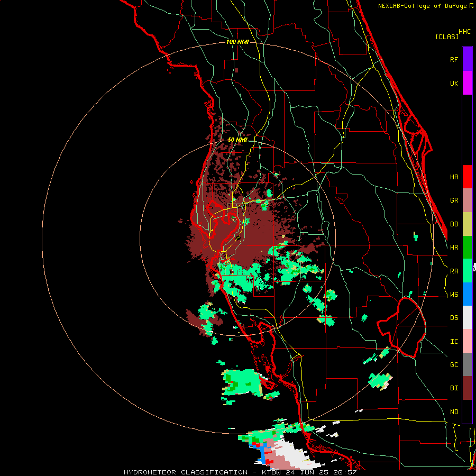The height and width of the screenshot is (476, 476).
Task: Click the BI brown legend swatch
Action: point(467,388)
